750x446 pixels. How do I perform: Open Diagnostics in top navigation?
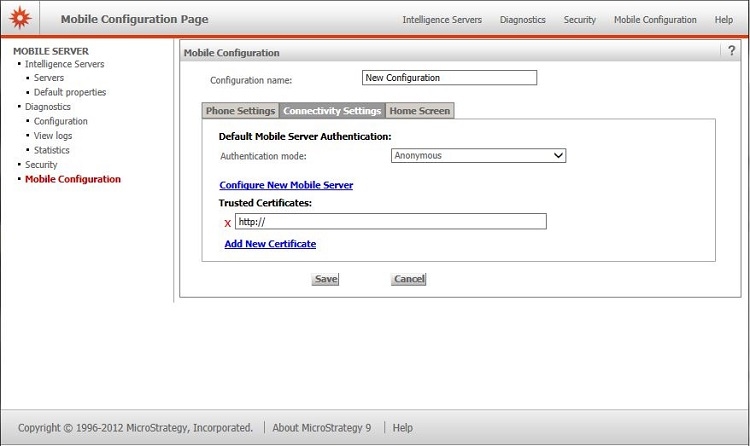(522, 20)
